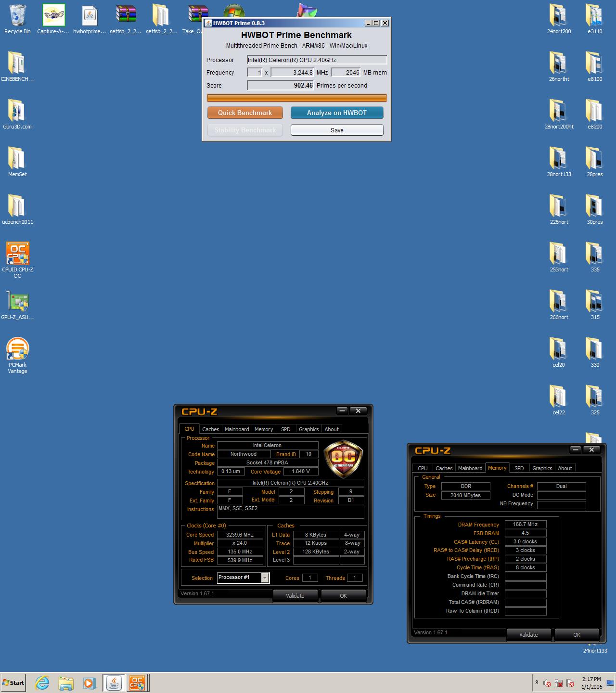
Task: Open the setfsb_2_2 WinRAR archive icon
Action: click(126, 19)
